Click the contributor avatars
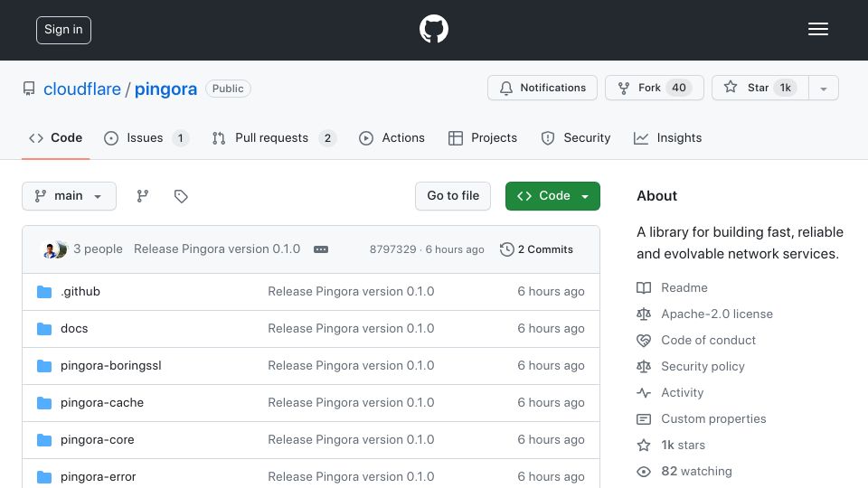The width and height of the screenshot is (868, 488). (55, 249)
